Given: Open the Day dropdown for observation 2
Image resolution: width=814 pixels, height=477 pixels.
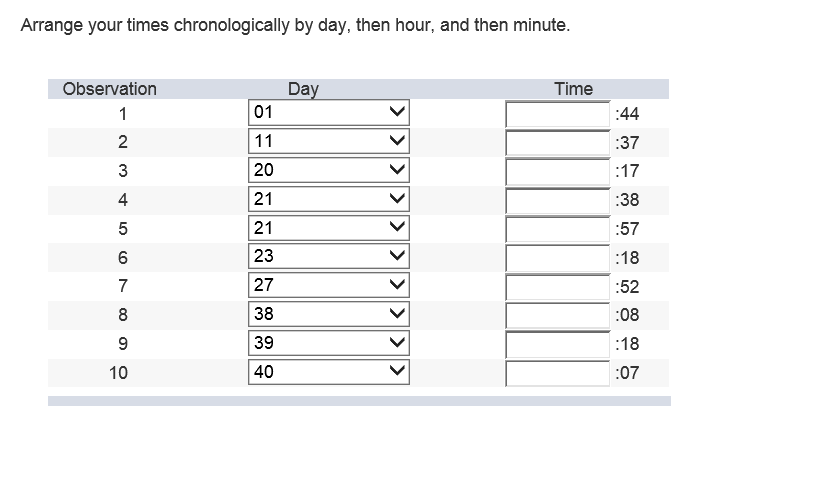Looking at the screenshot, I should tap(329, 141).
